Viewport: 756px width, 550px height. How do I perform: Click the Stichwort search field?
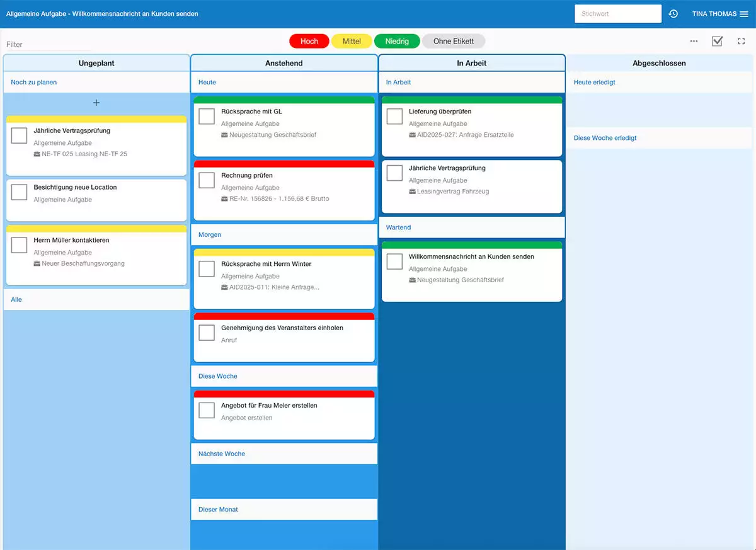[x=617, y=13]
